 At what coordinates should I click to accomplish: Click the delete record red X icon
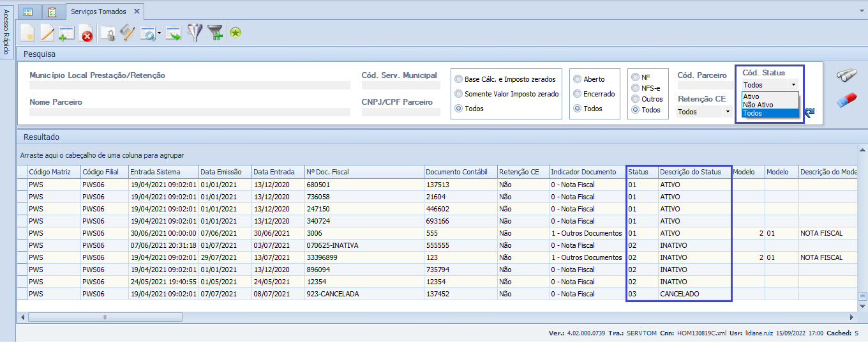86,33
